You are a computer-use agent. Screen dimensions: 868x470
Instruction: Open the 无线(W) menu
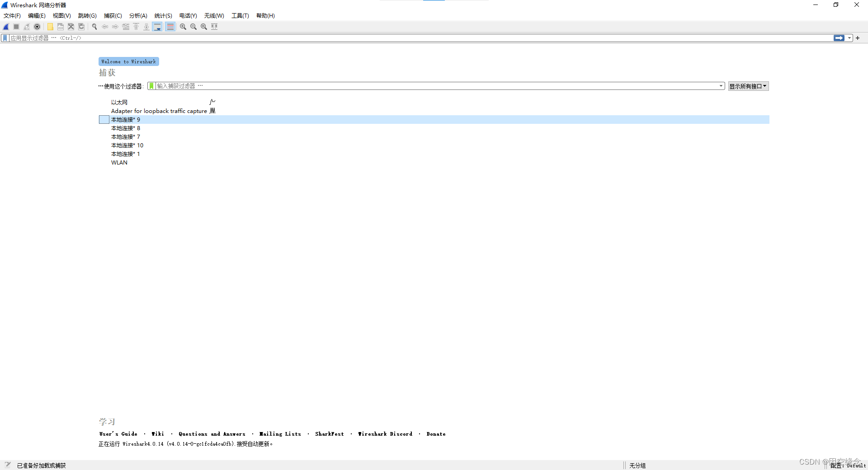tap(214, 16)
